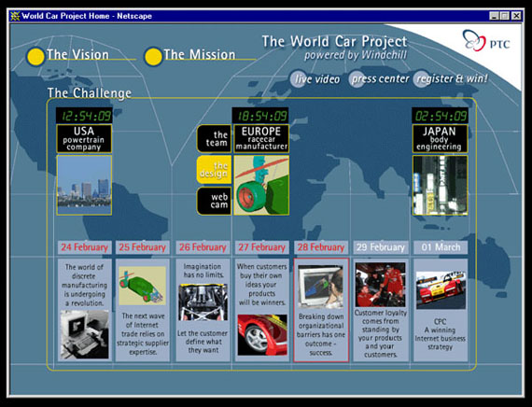Click The Challenge heading
Screen dimensions: 532x407
(x=90, y=93)
